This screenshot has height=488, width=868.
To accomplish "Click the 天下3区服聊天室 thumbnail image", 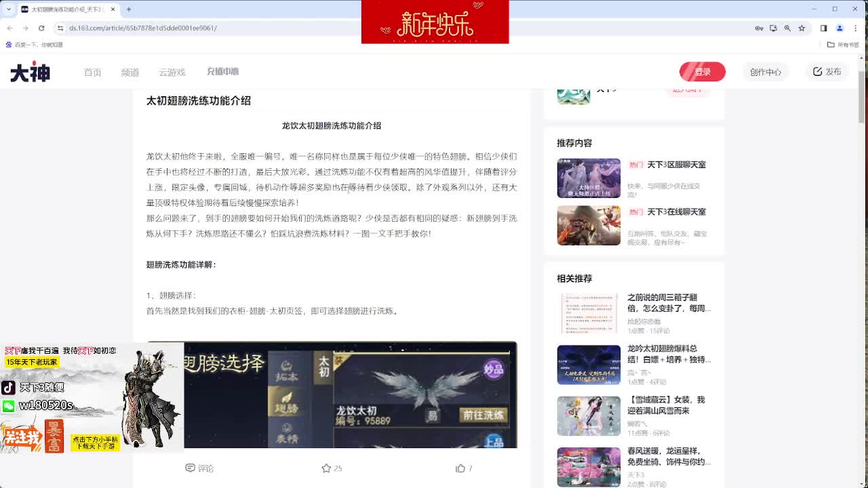I will coord(589,178).
